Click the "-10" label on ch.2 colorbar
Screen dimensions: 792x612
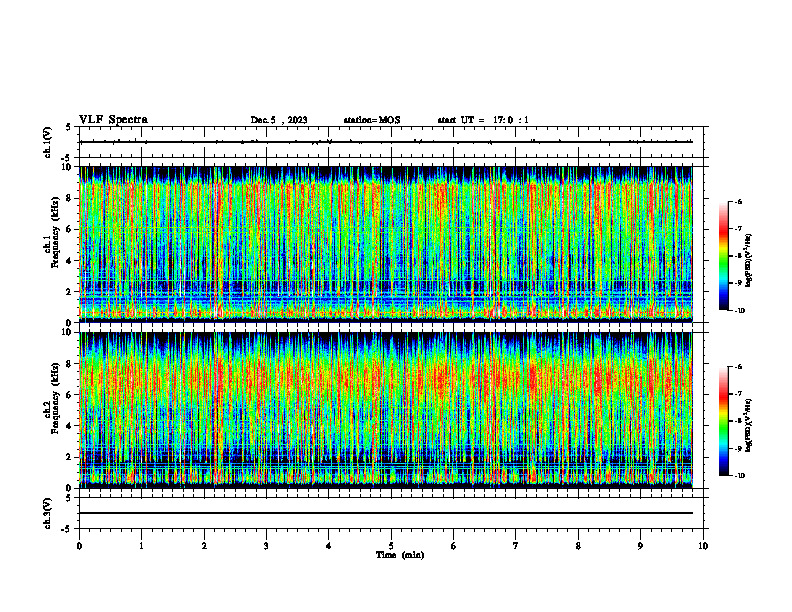click(739, 476)
